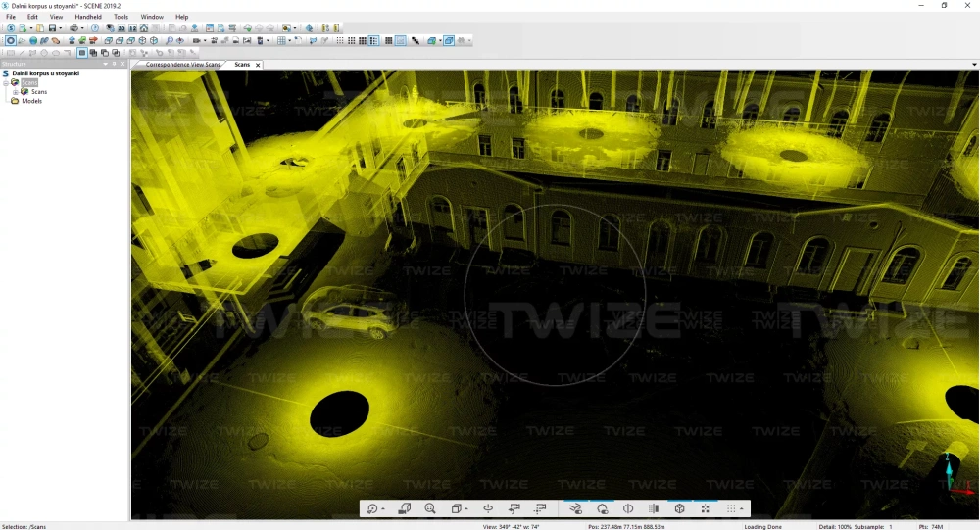Click the Save project icon in the toolbar

[51, 28]
